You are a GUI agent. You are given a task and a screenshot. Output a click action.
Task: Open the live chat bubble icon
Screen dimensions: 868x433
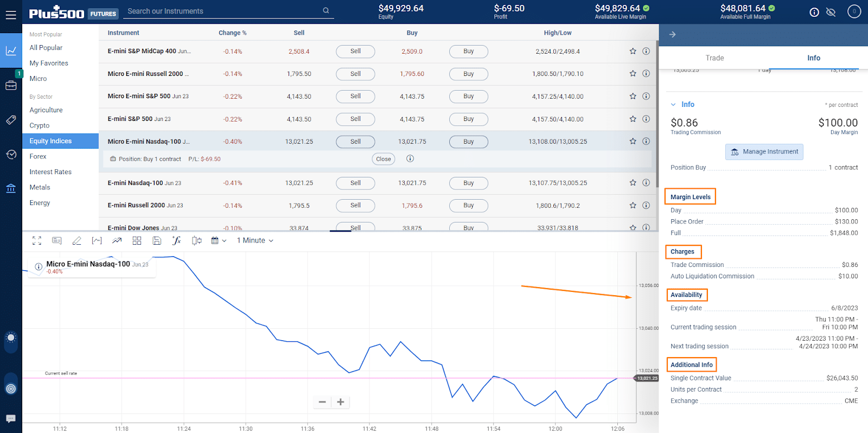pyautogui.click(x=11, y=419)
